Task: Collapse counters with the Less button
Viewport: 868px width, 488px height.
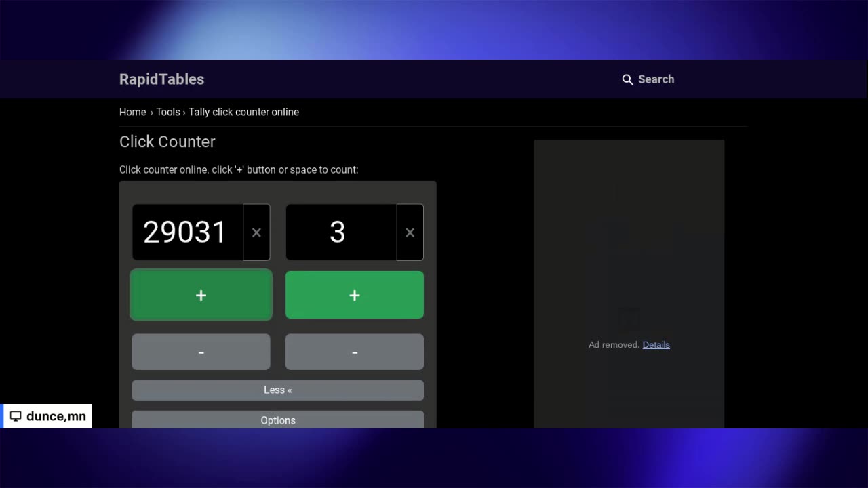Action: 277,390
